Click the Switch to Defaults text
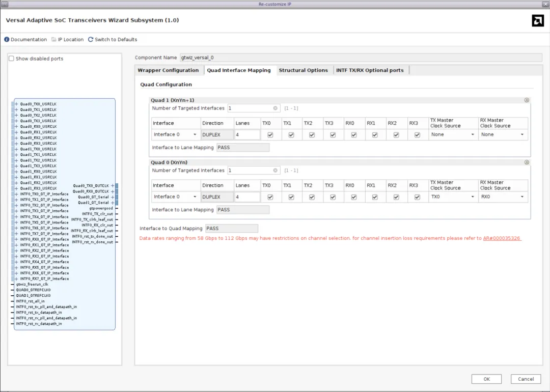The width and height of the screenshot is (550, 392). coord(116,40)
